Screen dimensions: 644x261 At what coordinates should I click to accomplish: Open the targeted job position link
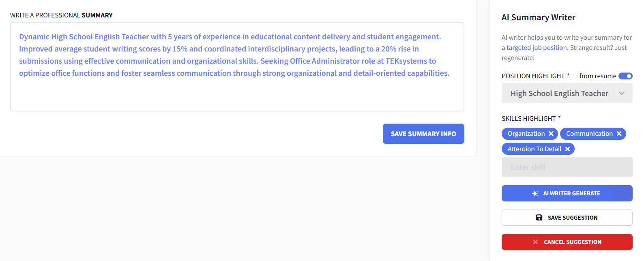click(536, 47)
